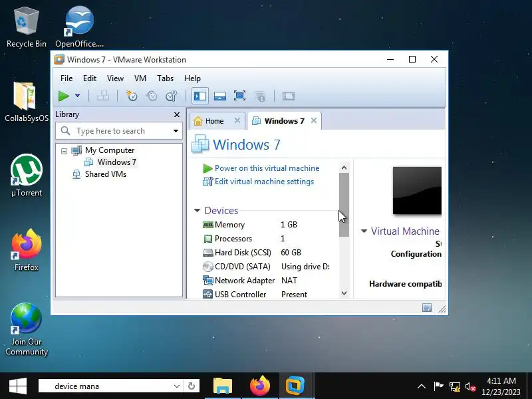Select the OpenOffice desktop shortcut
The height and width of the screenshot is (399, 532).
coord(79,27)
